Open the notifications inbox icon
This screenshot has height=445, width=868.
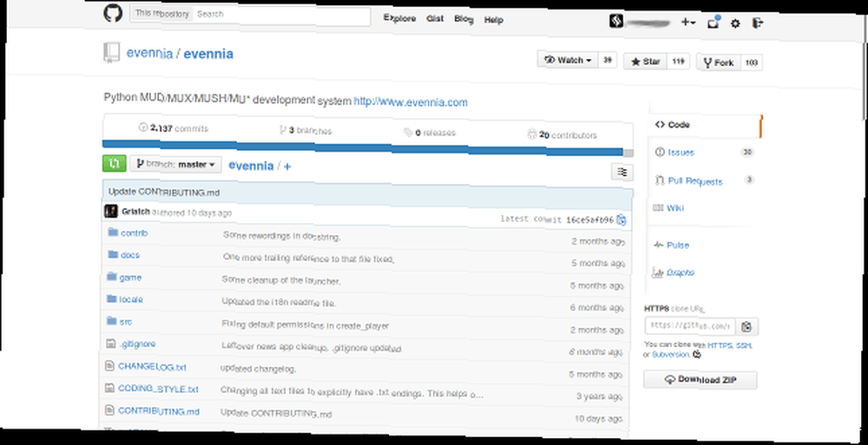713,23
